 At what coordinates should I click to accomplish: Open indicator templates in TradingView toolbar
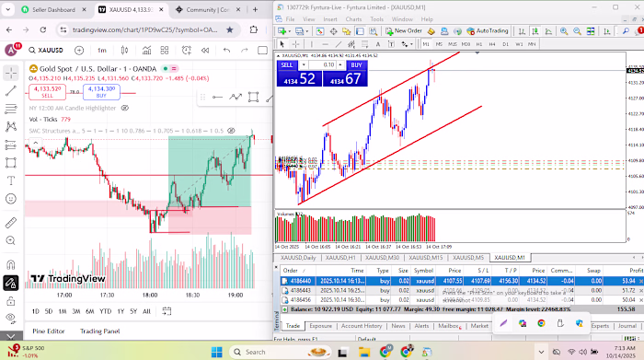[165, 50]
